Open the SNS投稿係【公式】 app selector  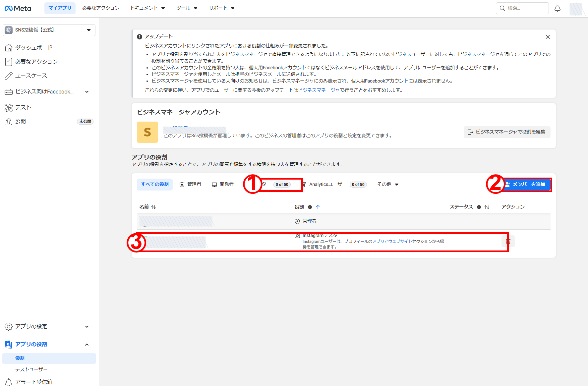coord(49,30)
